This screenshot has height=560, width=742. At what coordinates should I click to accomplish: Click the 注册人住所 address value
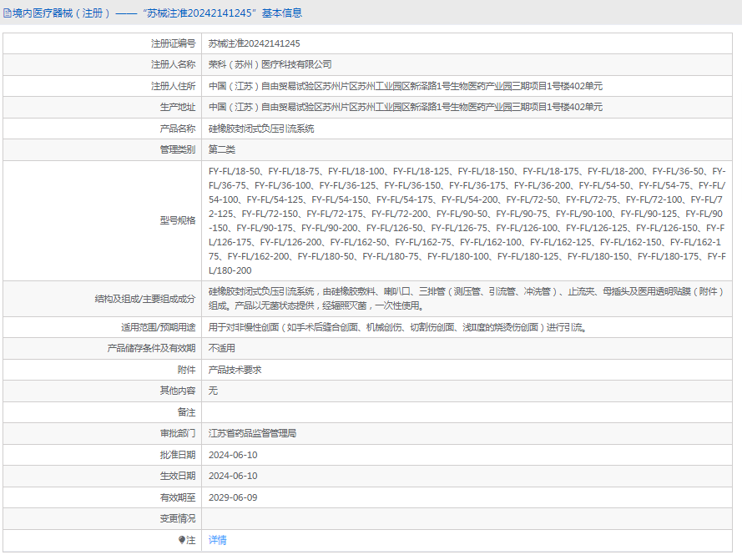coord(406,86)
